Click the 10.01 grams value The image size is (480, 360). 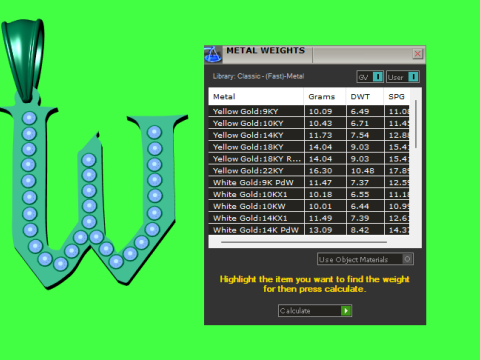point(320,206)
